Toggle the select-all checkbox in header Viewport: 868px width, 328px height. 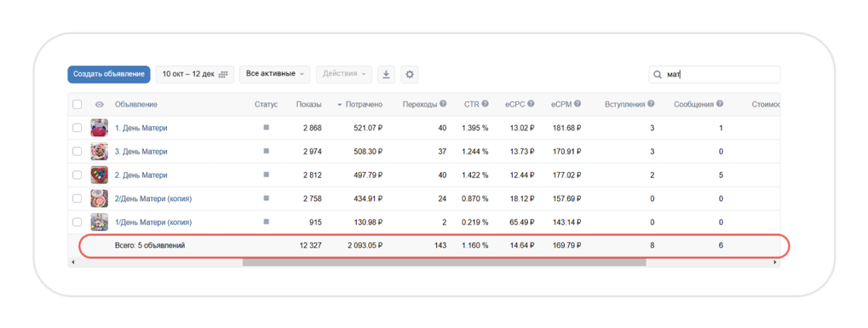click(x=77, y=105)
